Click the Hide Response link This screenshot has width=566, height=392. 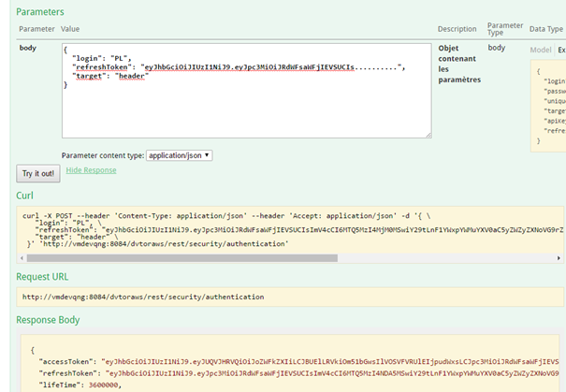pyautogui.click(x=92, y=170)
